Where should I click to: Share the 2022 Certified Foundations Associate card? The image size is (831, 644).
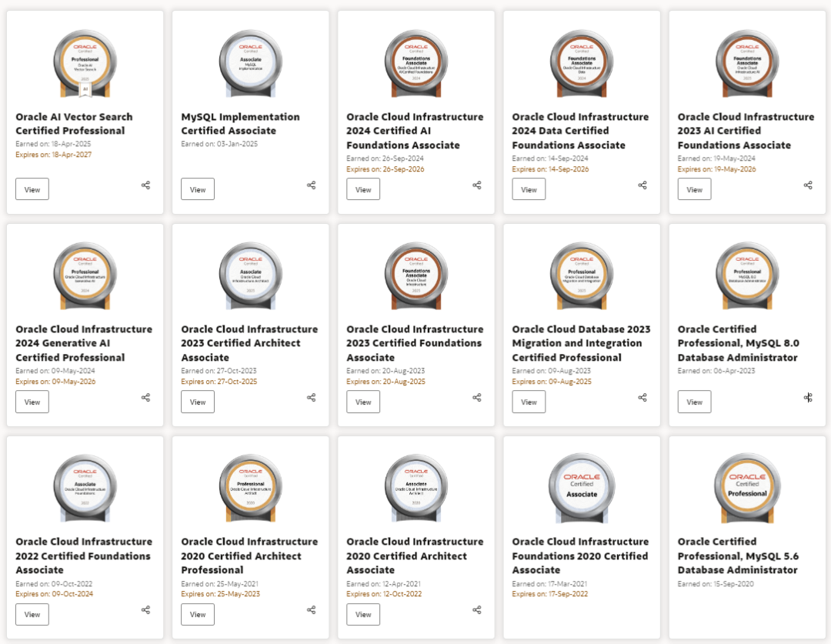tap(145, 610)
